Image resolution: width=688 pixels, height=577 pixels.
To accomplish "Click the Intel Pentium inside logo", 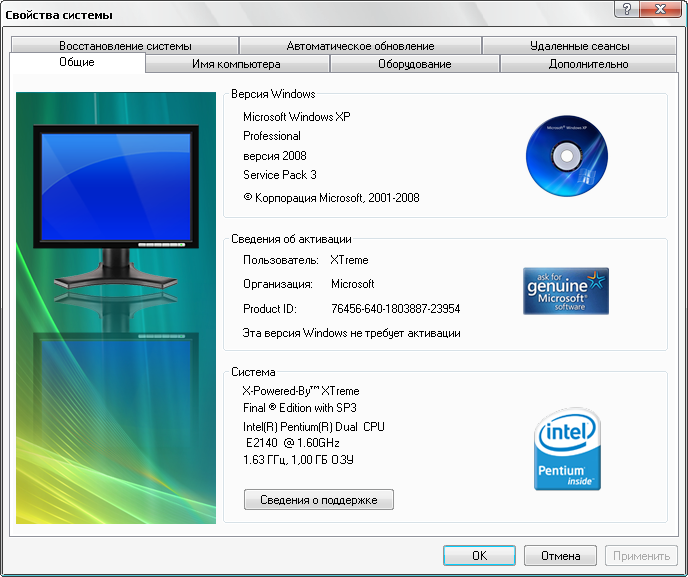I will [567, 448].
